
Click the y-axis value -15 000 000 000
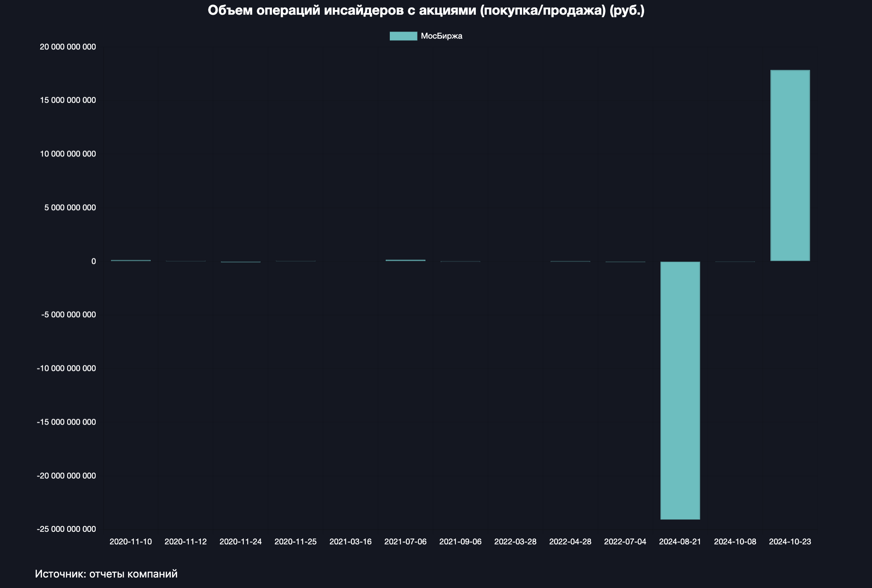(66, 422)
